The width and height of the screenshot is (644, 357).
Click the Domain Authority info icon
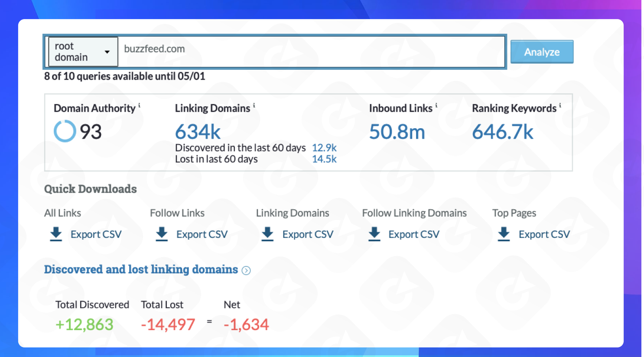pos(139,105)
